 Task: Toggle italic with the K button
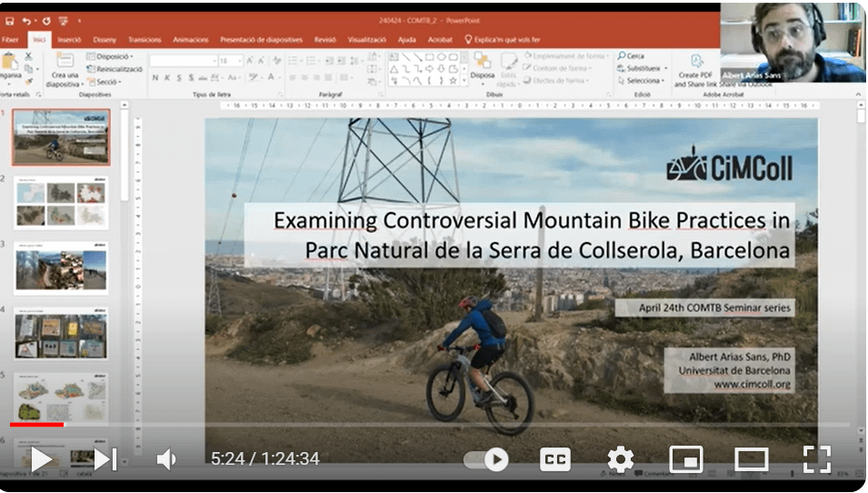click(167, 77)
